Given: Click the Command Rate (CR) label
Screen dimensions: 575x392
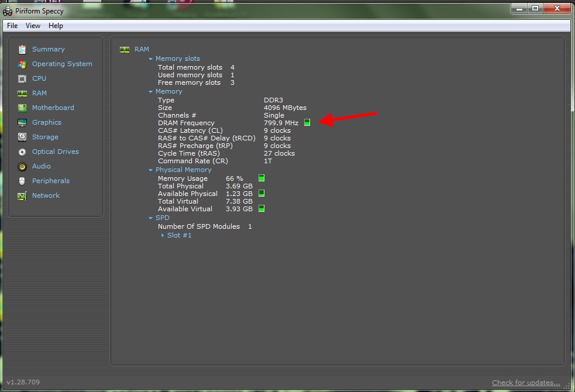Looking at the screenshot, I should (193, 161).
